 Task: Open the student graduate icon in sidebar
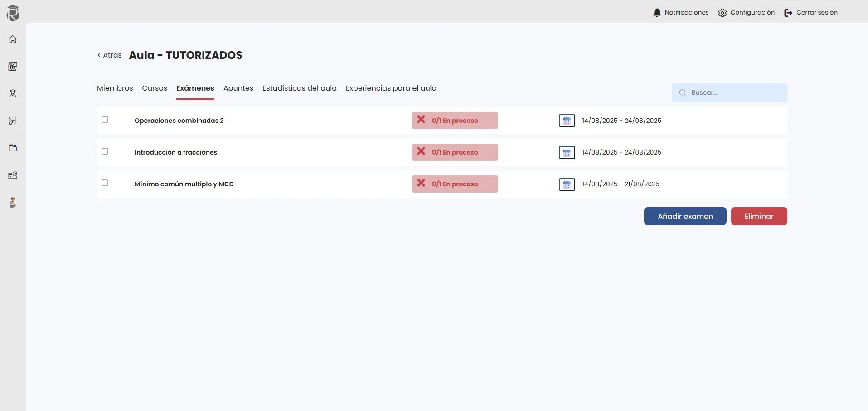13,94
